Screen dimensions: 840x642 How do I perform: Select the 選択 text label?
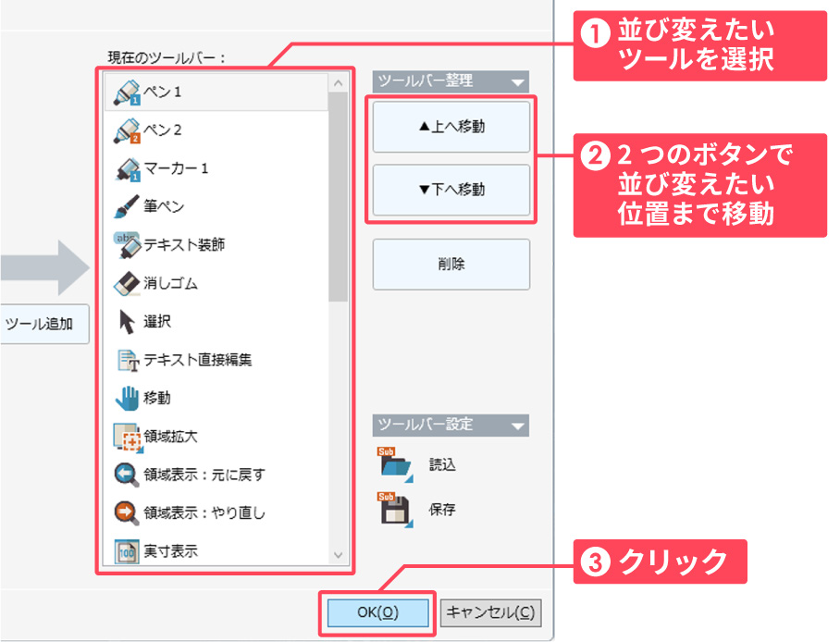pos(157,322)
